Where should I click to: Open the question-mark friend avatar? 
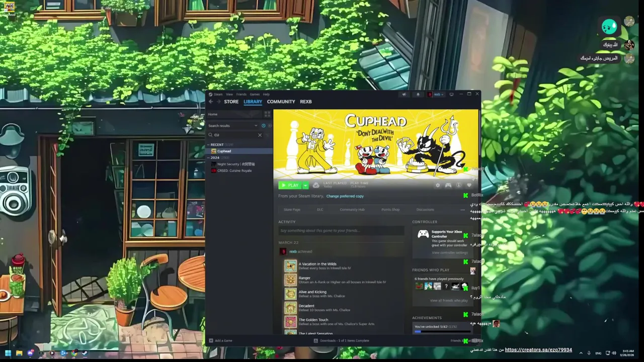(446, 287)
